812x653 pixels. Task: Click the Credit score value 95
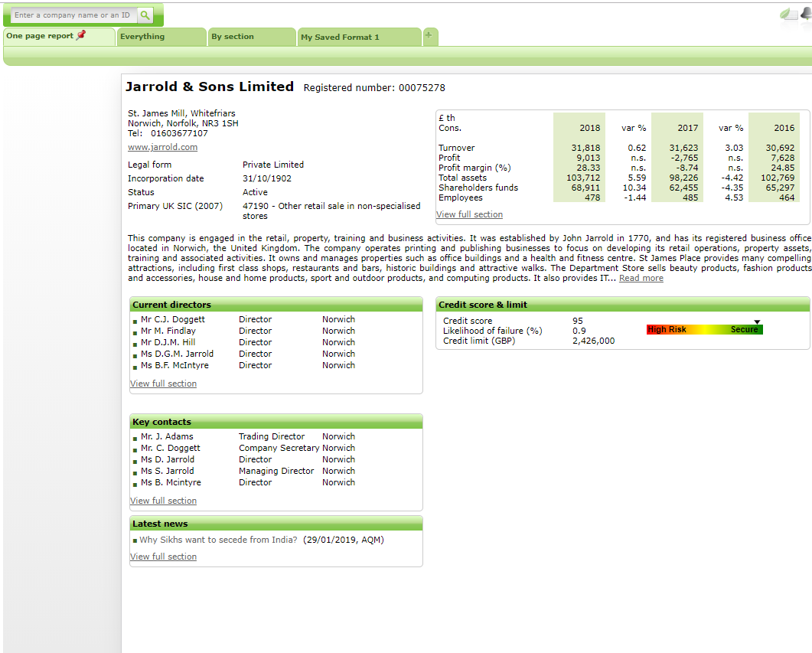[x=577, y=321]
